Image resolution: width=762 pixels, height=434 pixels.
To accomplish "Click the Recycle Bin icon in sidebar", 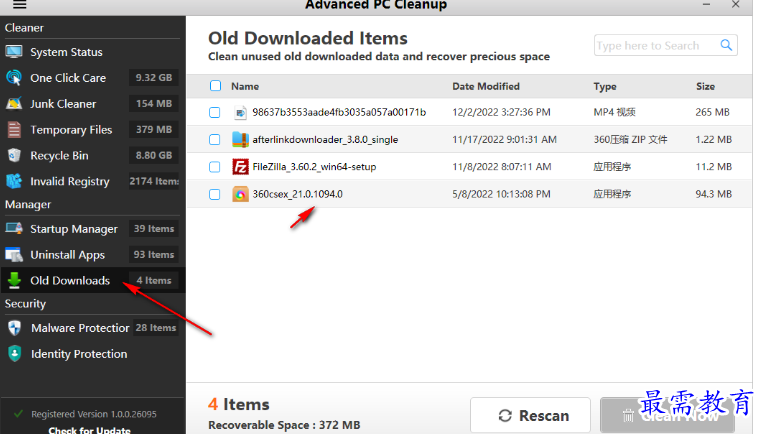I will 14,156.
